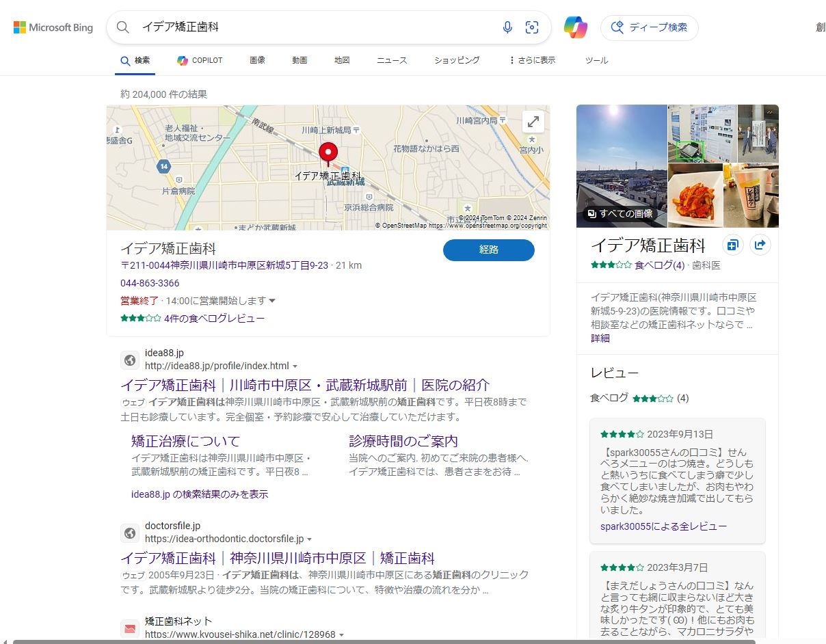Image resolution: width=826 pixels, height=644 pixels.
Task: Select the 検索 tab
Action: coord(135,60)
